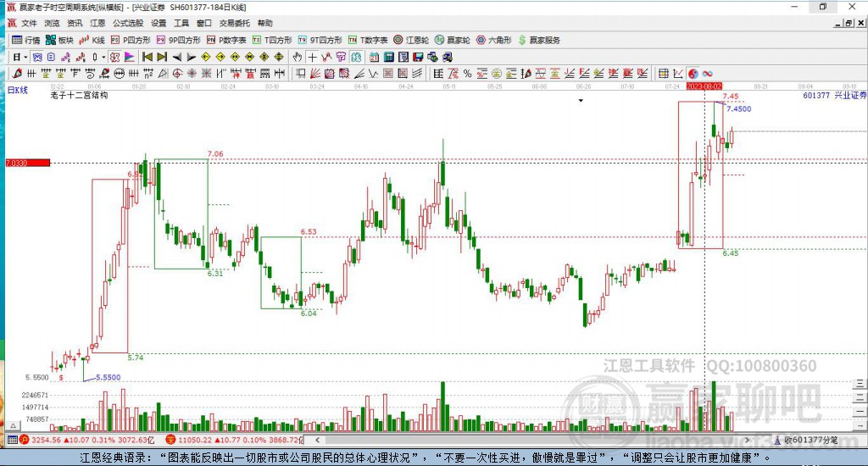The width and height of the screenshot is (868, 466).
Task: Open the 浏览 menu
Action: (52, 23)
